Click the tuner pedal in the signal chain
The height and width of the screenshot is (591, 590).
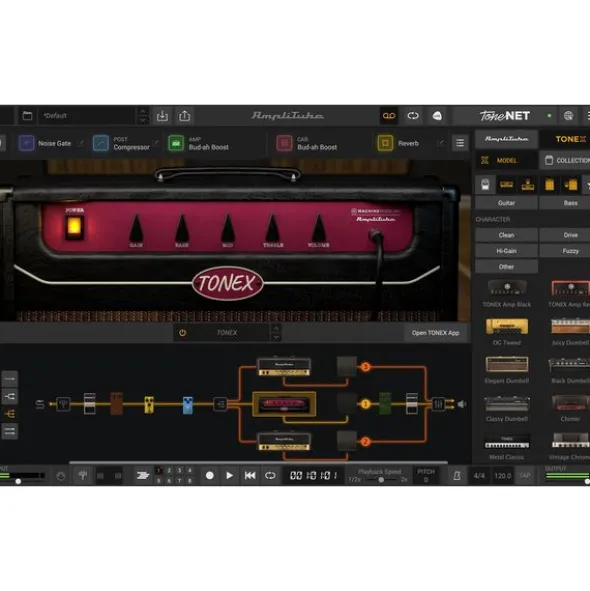click(63, 404)
